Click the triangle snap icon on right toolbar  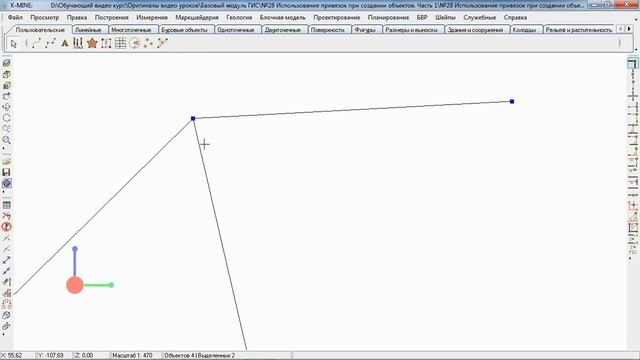(x=633, y=217)
